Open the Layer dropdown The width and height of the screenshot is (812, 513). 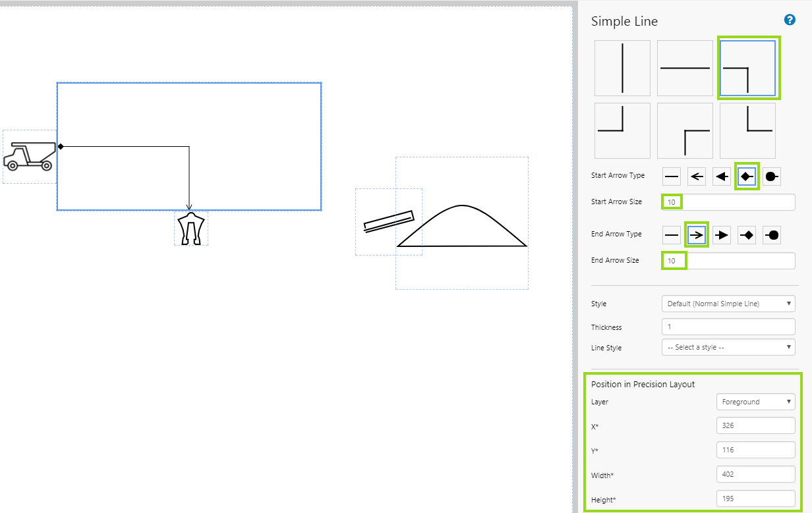point(755,402)
